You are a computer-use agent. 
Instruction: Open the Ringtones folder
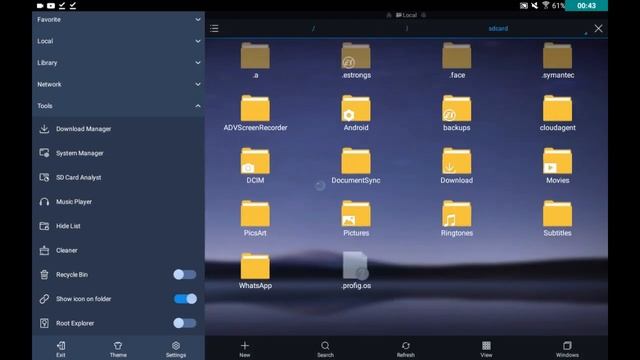point(456,218)
